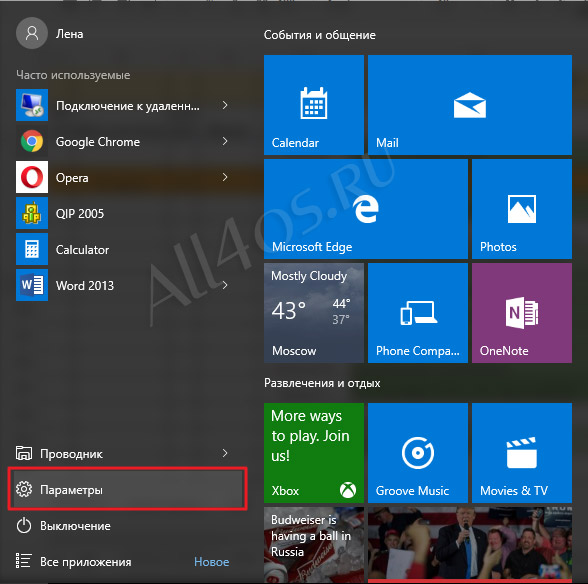Click the Развлечения и отдых group header
This screenshot has width=588, height=584.
click(x=322, y=383)
